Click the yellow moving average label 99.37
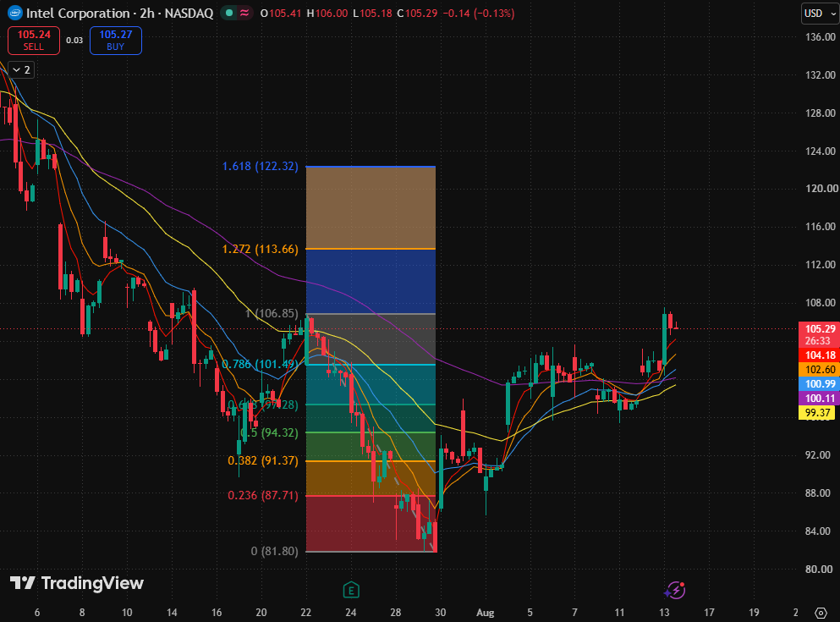 tap(816, 412)
